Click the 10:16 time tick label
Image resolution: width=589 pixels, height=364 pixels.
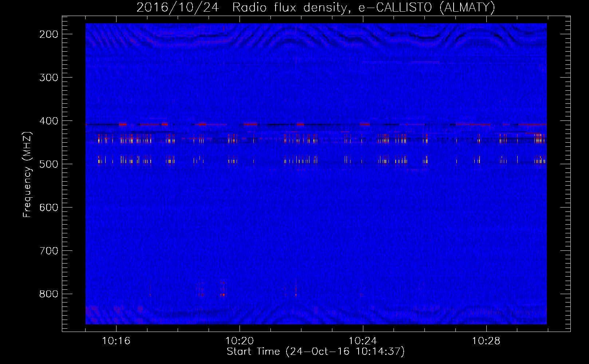pyautogui.click(x=116, y=341)
